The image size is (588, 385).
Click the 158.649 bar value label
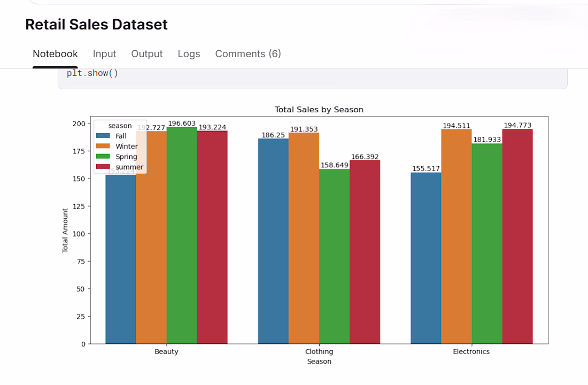(335, 165)
